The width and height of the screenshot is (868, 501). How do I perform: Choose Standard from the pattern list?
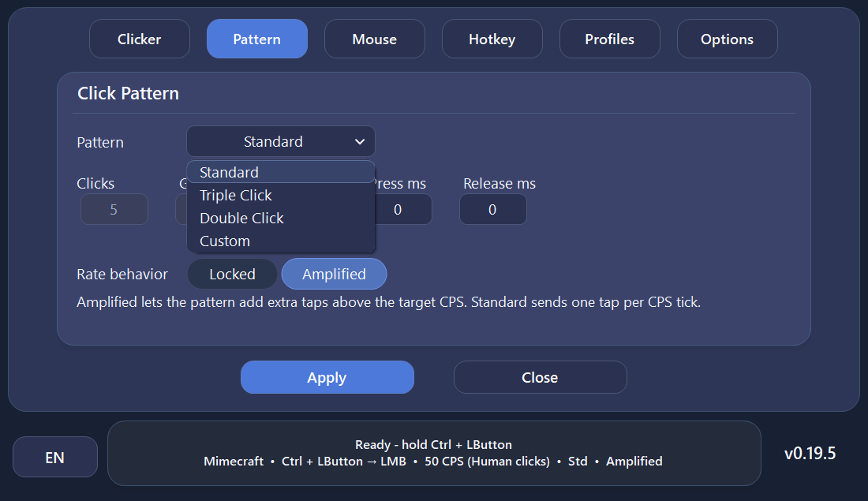[281, 172]
